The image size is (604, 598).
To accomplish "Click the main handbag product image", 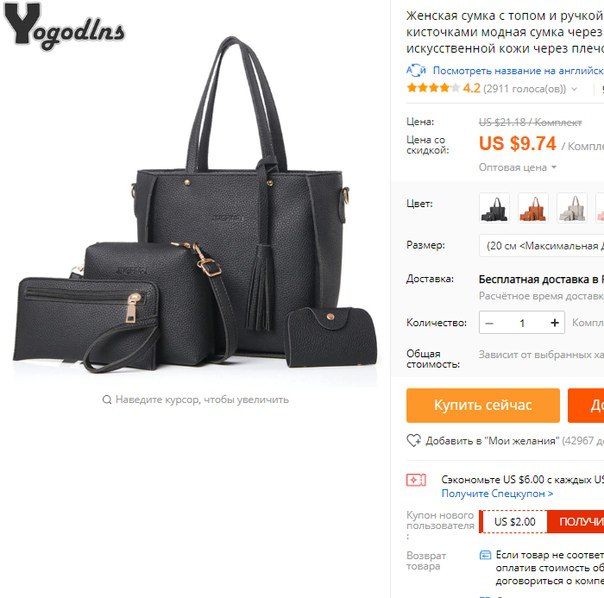I will point(195,204).
